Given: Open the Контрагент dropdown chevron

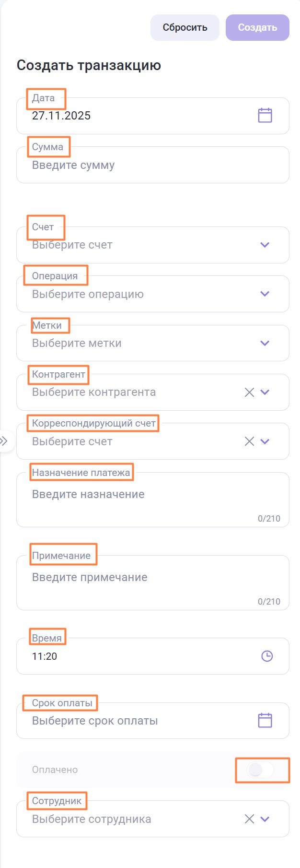Looking at the screenshot, I should coord(265,392).
